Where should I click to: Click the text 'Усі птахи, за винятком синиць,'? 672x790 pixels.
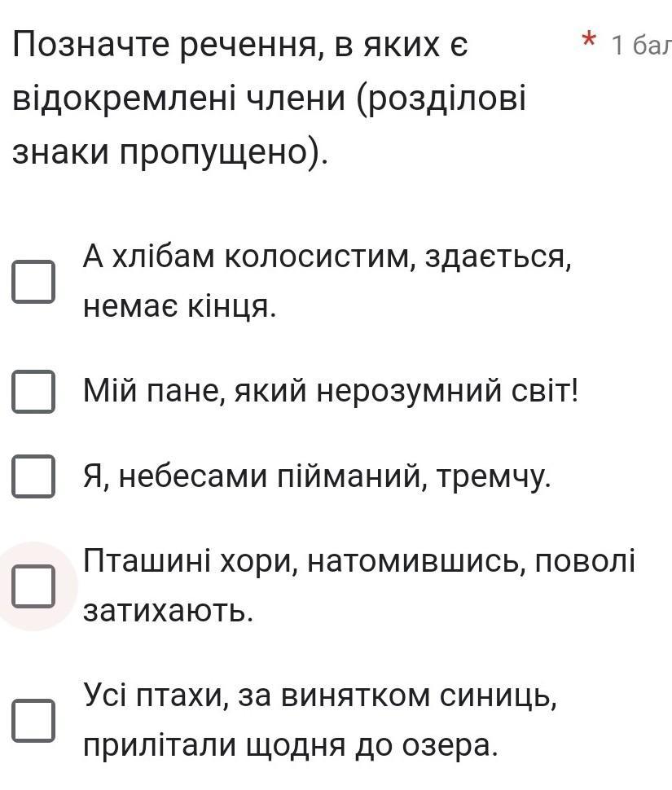click(320, 696)
